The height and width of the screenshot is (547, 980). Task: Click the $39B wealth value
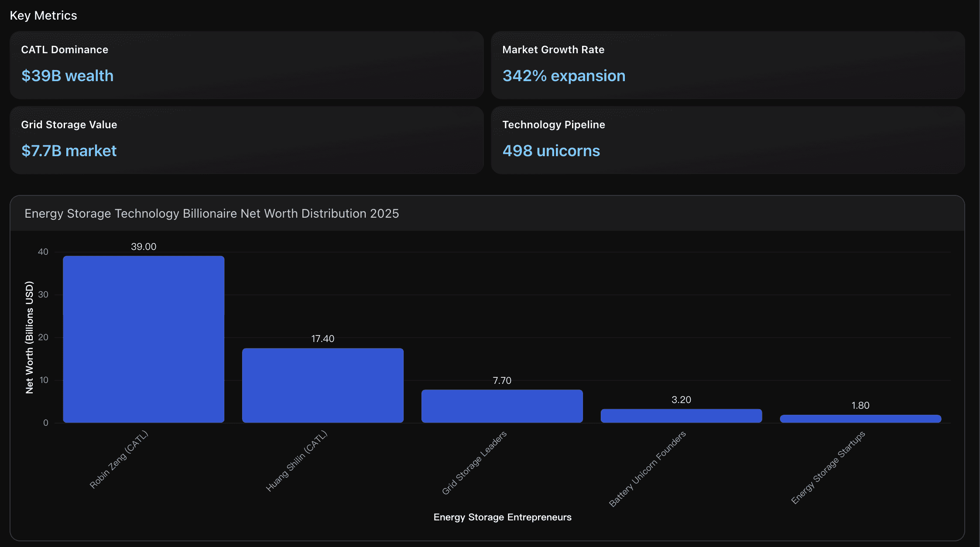67,76
